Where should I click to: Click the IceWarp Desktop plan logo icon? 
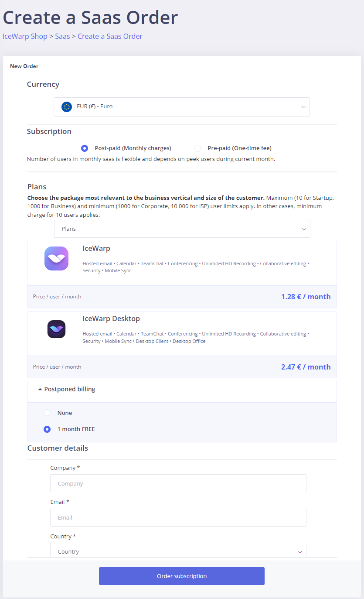56,329
